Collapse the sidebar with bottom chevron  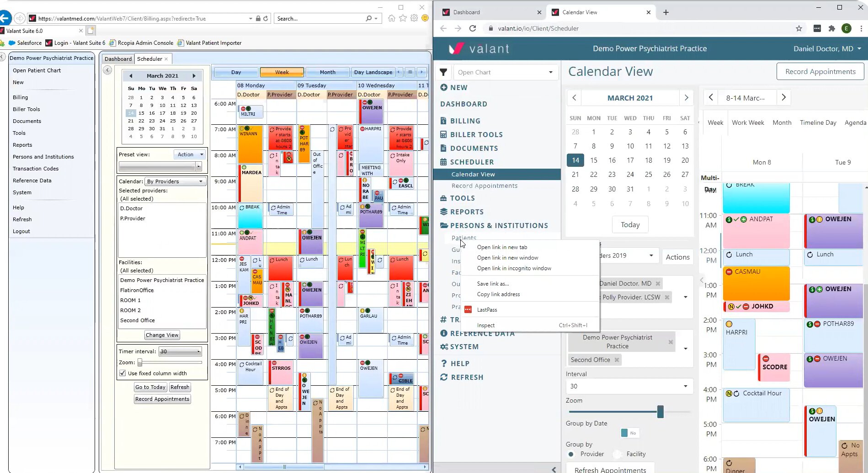(554, 469)
